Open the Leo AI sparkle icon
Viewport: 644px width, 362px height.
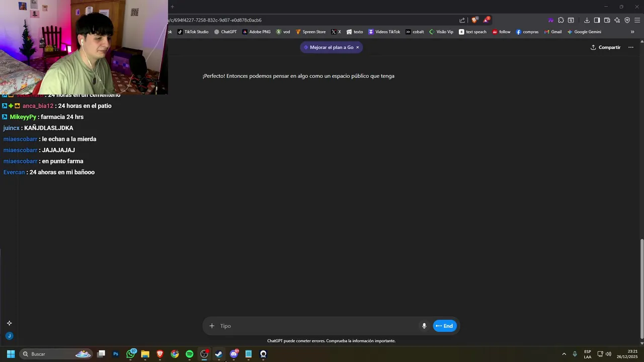(x=617, y=20)
